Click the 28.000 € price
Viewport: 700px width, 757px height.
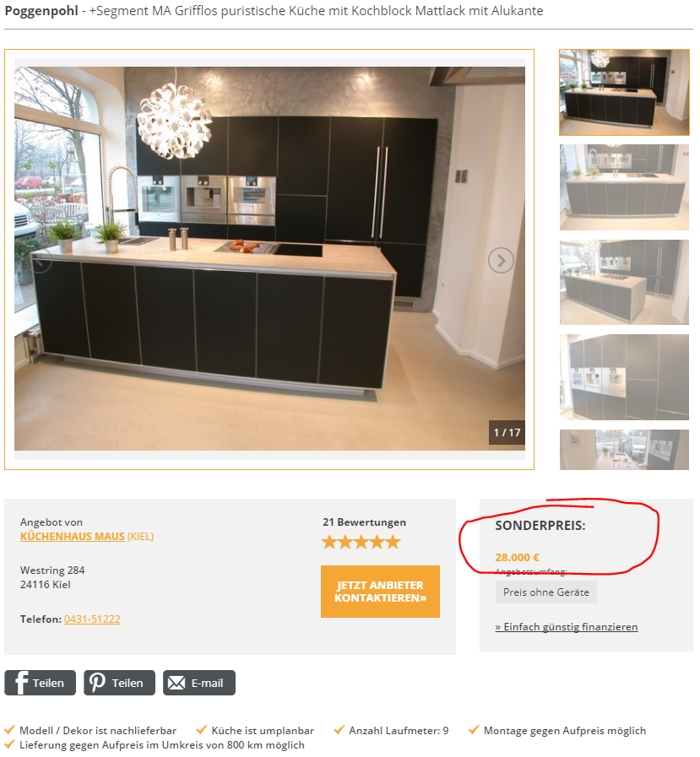tap(517, 558)
